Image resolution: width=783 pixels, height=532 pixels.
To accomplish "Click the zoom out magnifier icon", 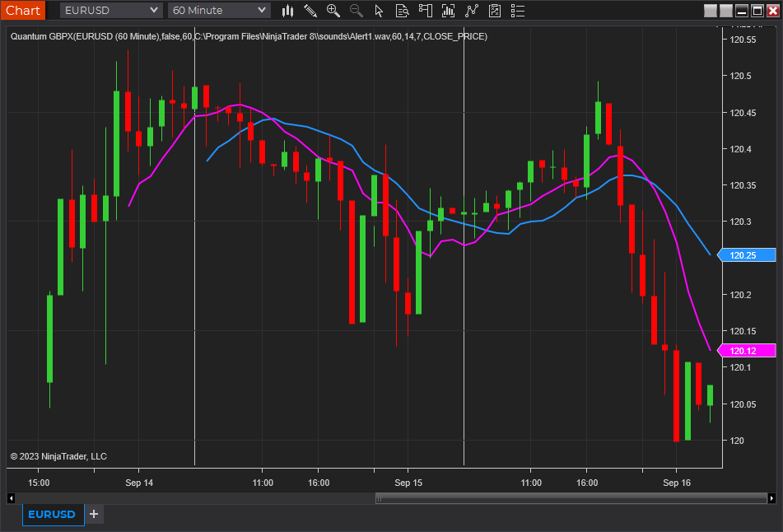I will pyautogui.click(x=356, y=11).
